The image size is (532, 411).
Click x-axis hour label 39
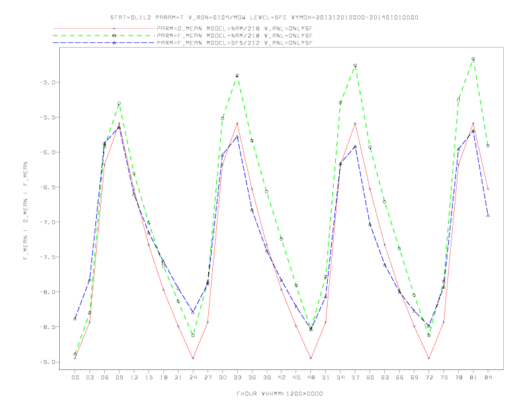coord(267,377)
